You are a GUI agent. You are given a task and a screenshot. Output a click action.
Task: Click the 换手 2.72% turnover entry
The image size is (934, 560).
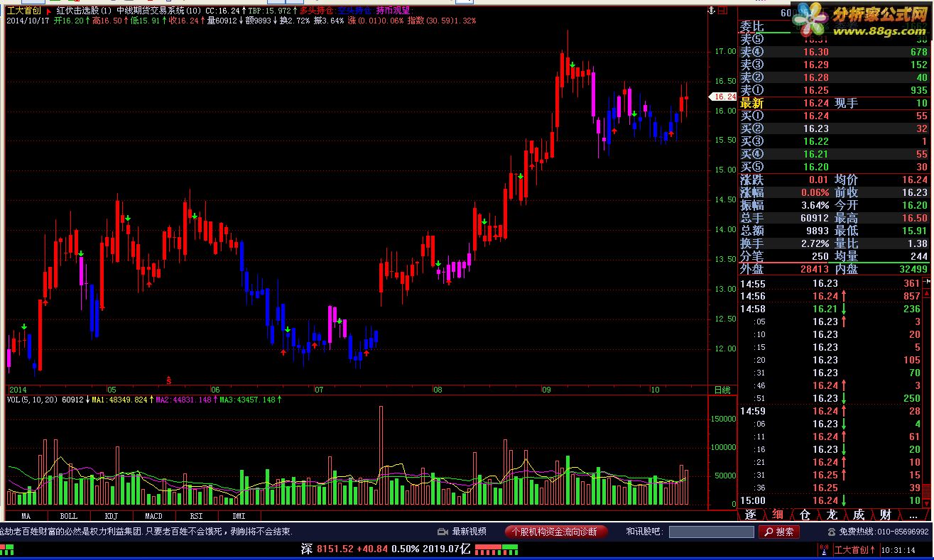[x=784, y=243]
